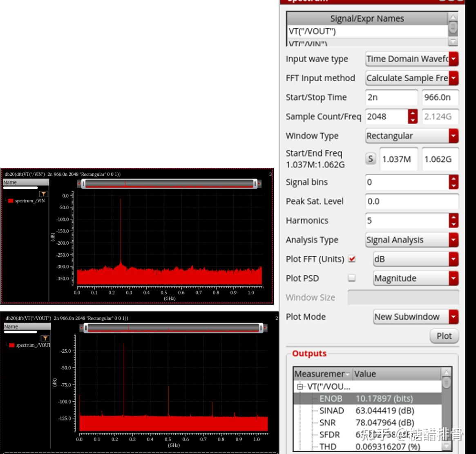The width and height of the screenshot is (476, 454).
Task: Click the Sample Count field showing 2048
Action: click(387, 116)
